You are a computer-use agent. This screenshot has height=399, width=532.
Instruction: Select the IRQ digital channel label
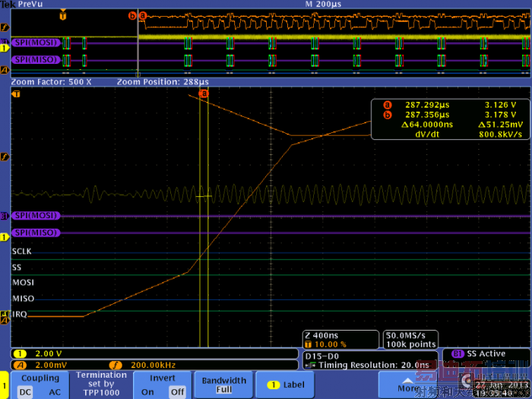[19, 314]
